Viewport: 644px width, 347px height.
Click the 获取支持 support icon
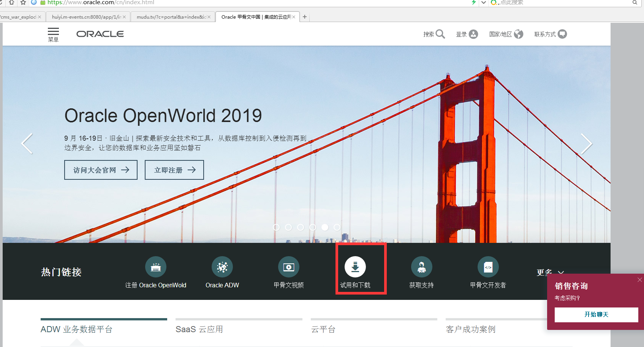click(421, 267)
